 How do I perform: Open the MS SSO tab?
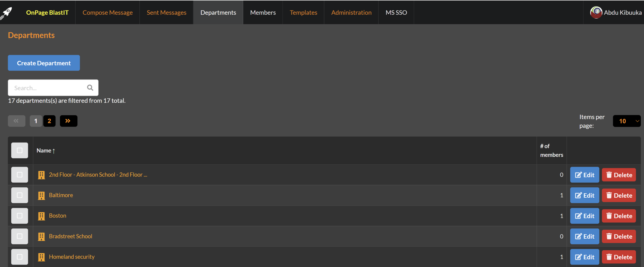coord(396,13)
